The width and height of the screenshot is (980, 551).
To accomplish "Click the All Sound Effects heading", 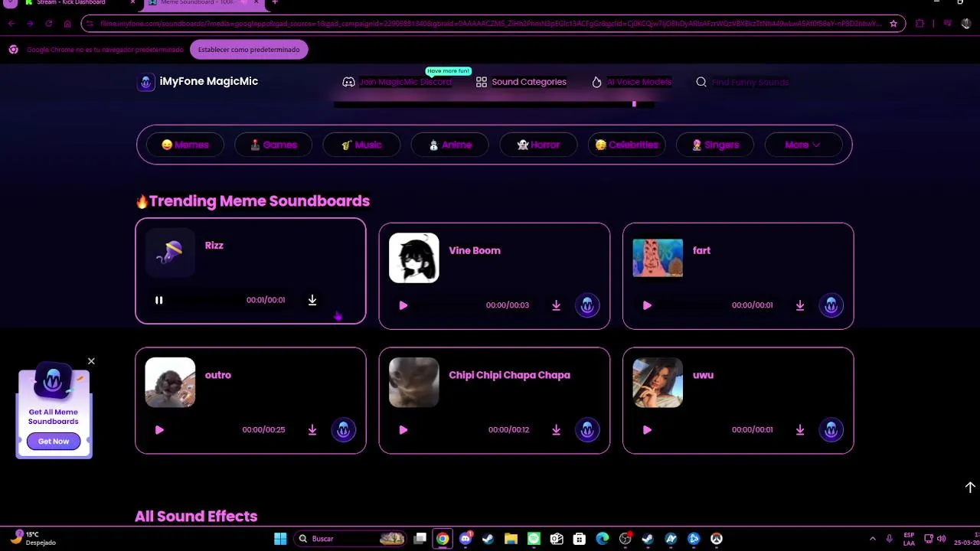I will coord(196,517).
